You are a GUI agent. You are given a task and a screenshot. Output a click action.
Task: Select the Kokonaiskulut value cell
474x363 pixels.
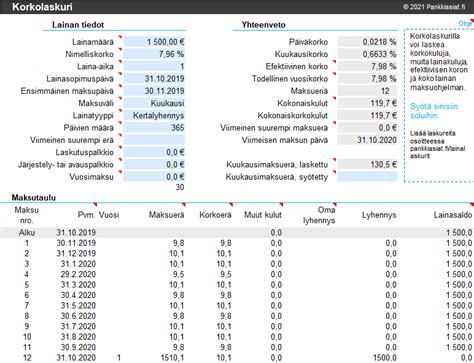[x=367, y=103]
